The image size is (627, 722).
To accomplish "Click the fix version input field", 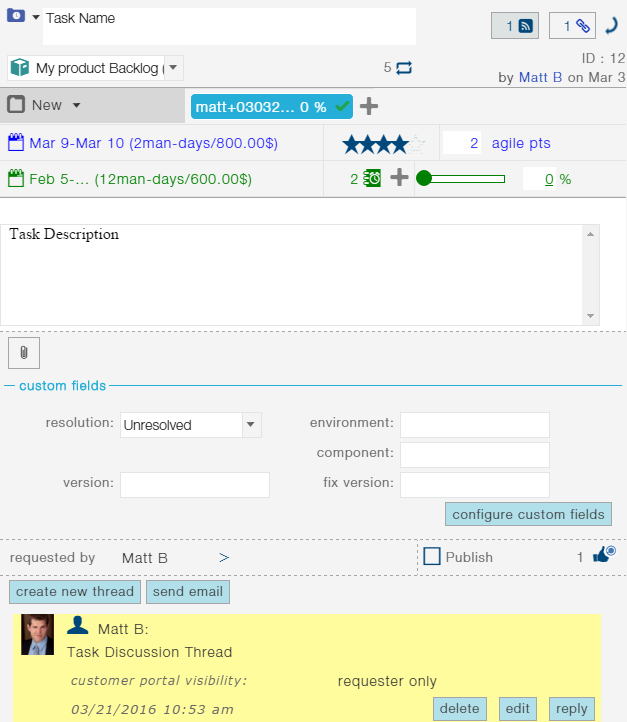I will point(475,485).
